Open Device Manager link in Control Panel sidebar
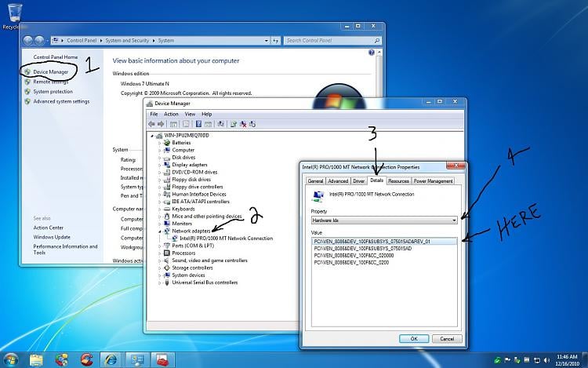The width and height of the screenshot is (588, 368). coord(51,71)
